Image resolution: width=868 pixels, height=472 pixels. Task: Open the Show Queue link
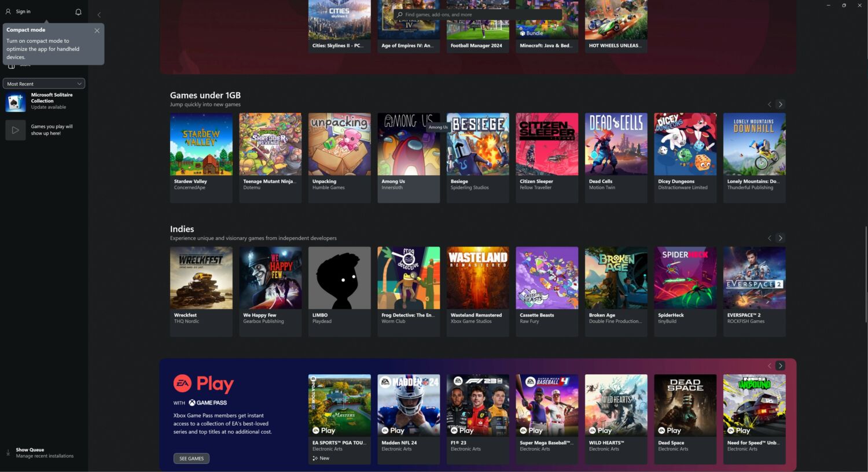click(30, 449)
